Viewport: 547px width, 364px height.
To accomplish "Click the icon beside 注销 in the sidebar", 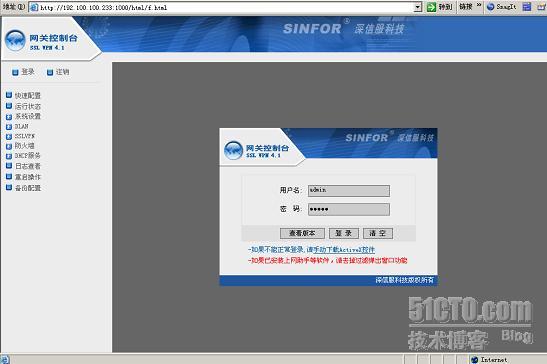I will [x=50, y=72].
